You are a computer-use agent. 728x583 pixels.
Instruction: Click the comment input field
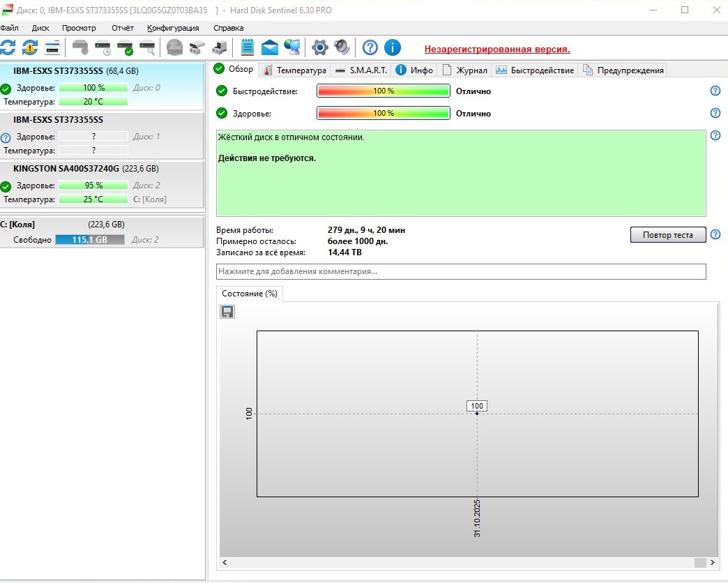(x=460, y=271)
